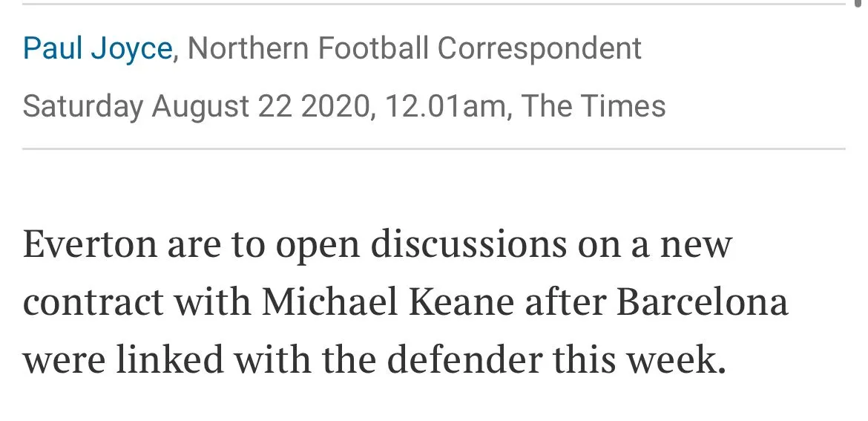Click the Northern Football Correspondent title
Image resolution: width=868 pixels, height=421 pixels.
pyautogui.click(x=414, y=49)
